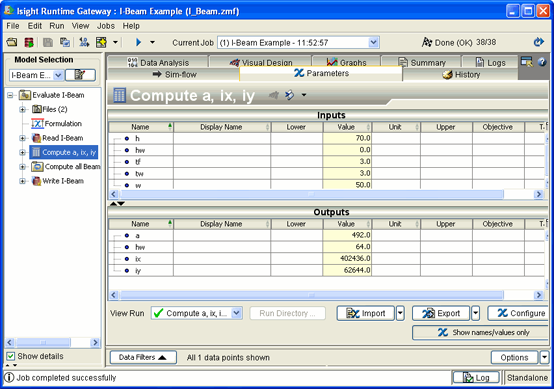Click the Import button
The height and width of the screenshot is (389, 554).
(x=365, y=313)
